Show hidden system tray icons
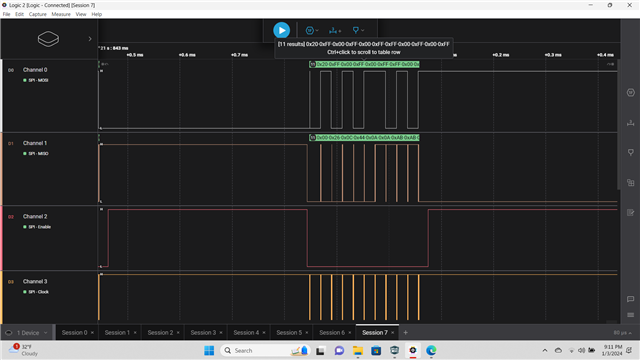Image resolution: width=640 pixels, height=360 pixels. pyautogui.click(x=545, y=351)
